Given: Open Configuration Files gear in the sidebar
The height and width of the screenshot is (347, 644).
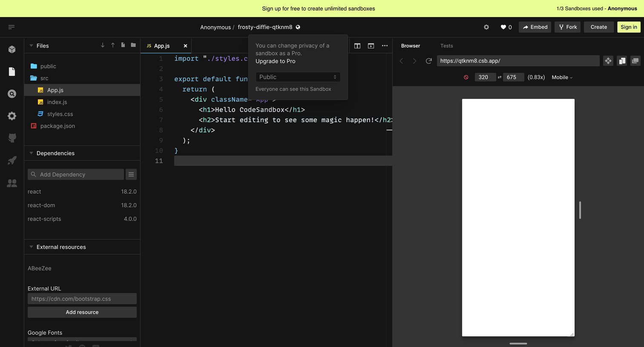Looking at the screenshot, I should click(12, 116).
